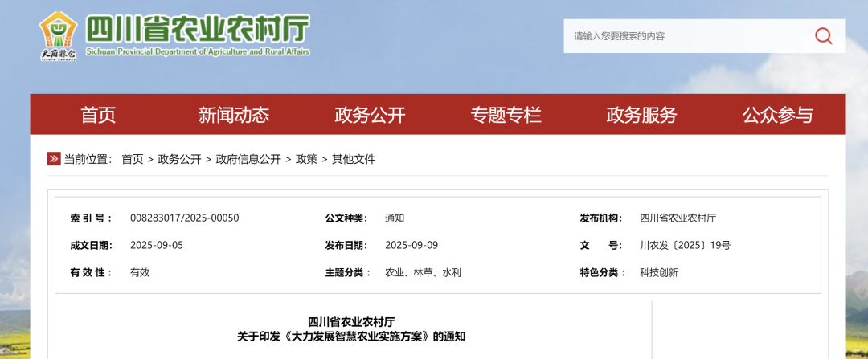The height and width of the screenshot is (359, 868).
Task: Select the 有效性 value 有效
Action: point(140,273)
